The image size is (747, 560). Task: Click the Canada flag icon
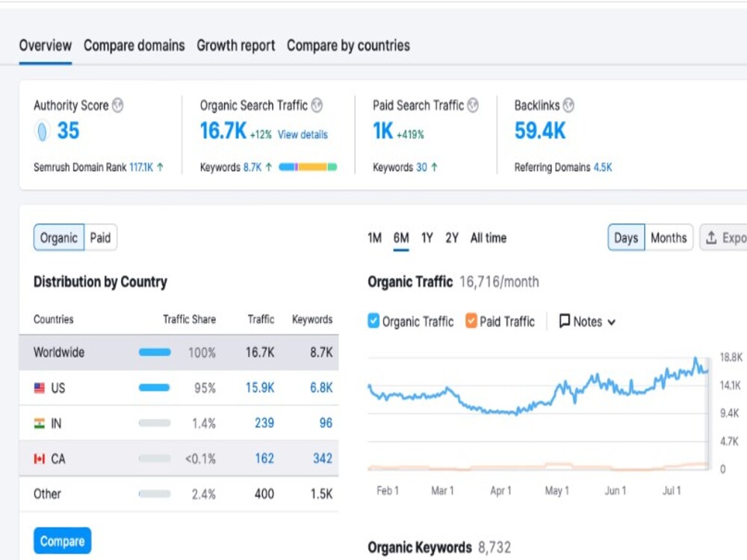(x=39, y=458)
